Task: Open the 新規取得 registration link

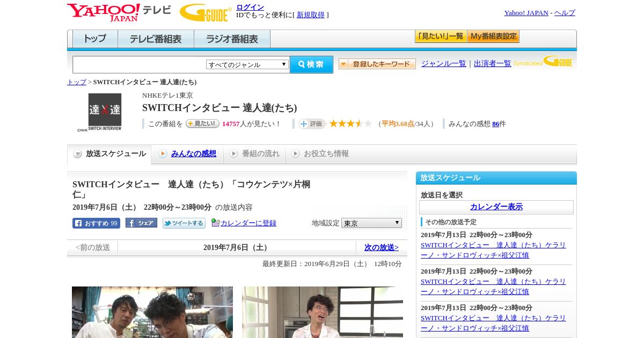Action: (311, 15)
